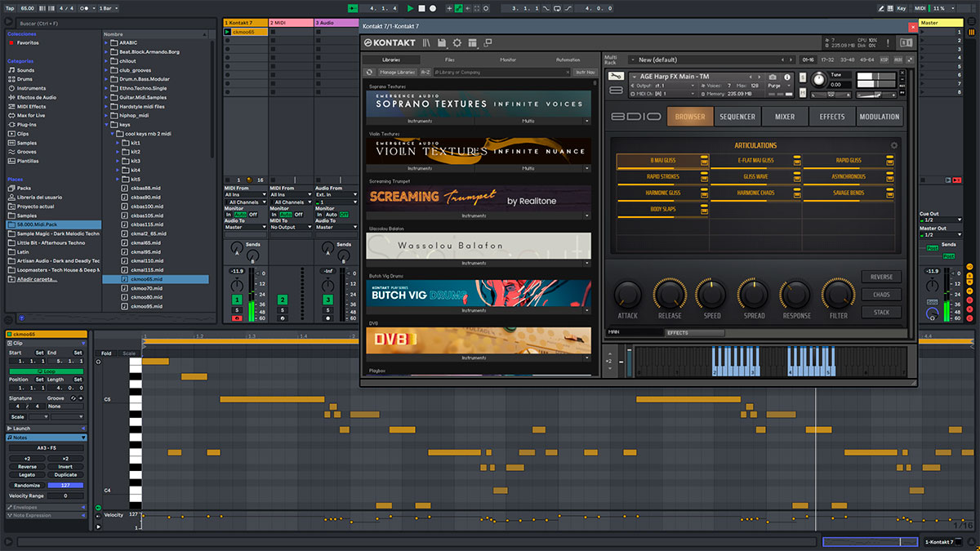Arm the transport record button
This screenshot has width=980, height=551.
point(433,8)
